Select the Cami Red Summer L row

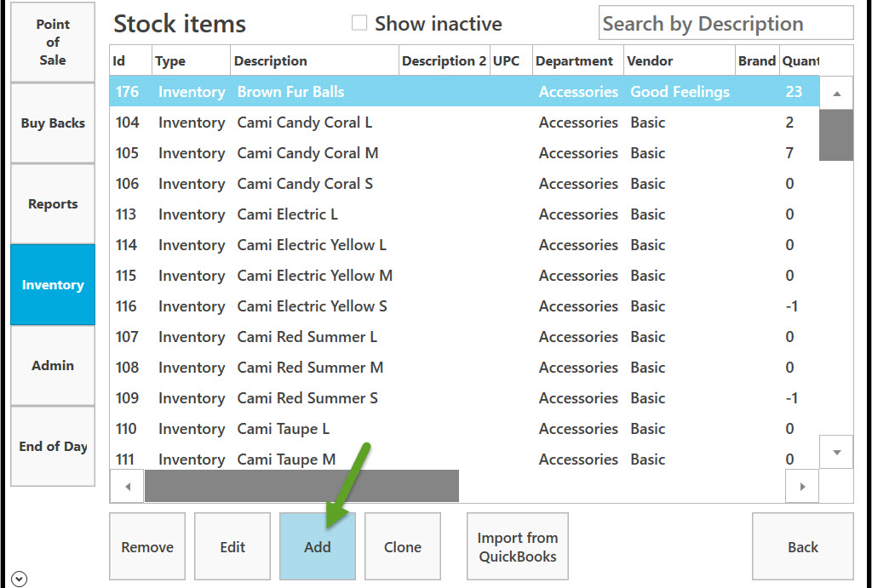[464, 336]
